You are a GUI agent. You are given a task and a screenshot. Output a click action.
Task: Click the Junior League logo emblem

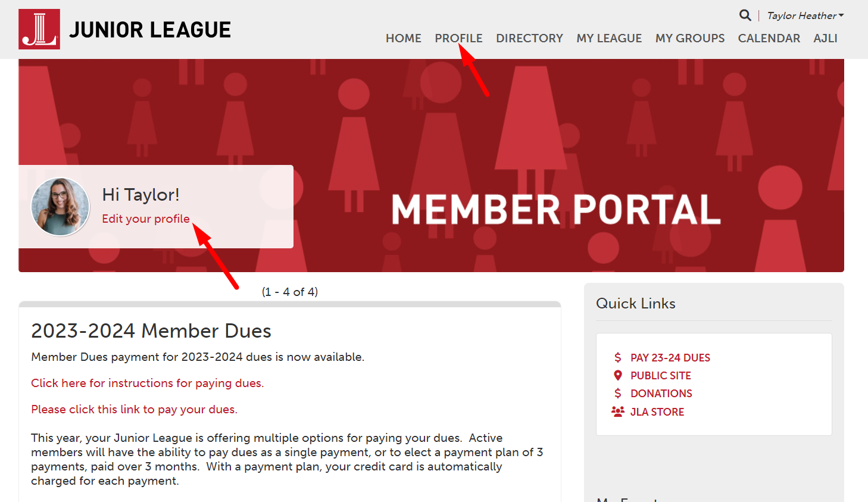coord(39,29)
